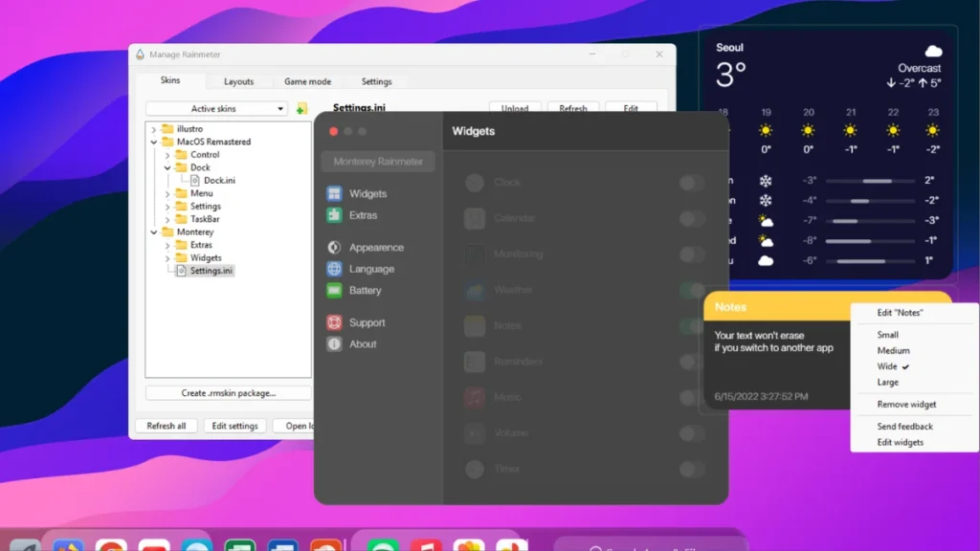Select the Battery sidebar icon

coord(334,291)
